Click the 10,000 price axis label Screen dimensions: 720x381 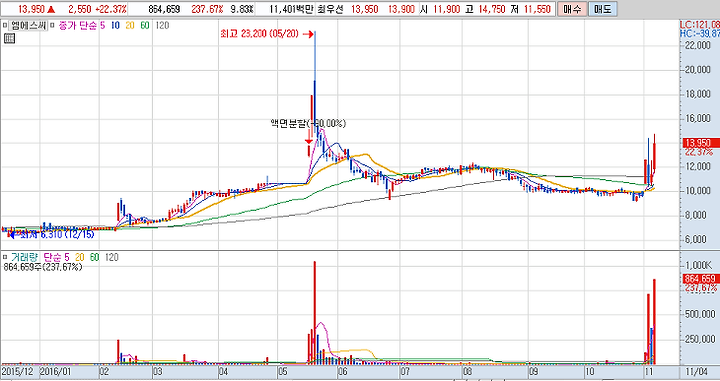pos(698,191)
